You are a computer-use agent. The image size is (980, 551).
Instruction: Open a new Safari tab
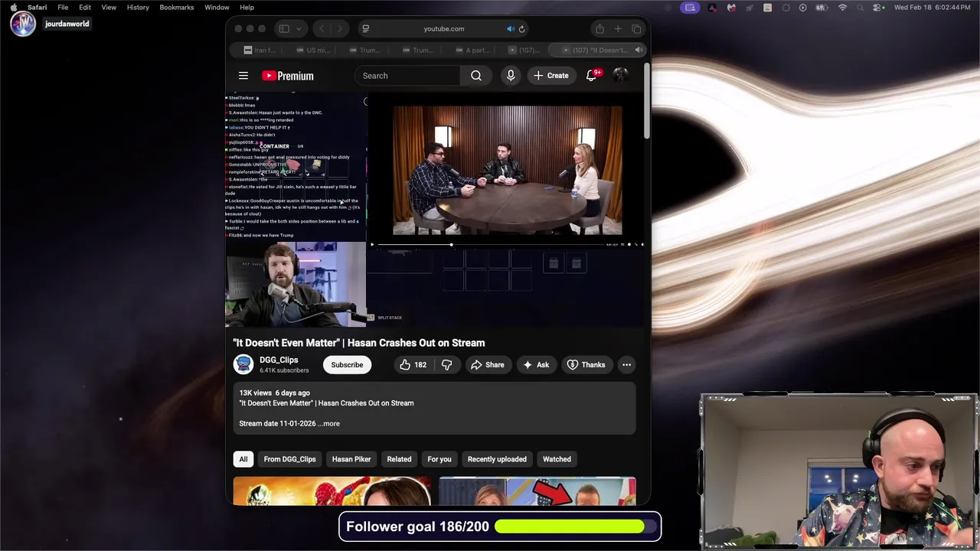[x=618, y=29]
